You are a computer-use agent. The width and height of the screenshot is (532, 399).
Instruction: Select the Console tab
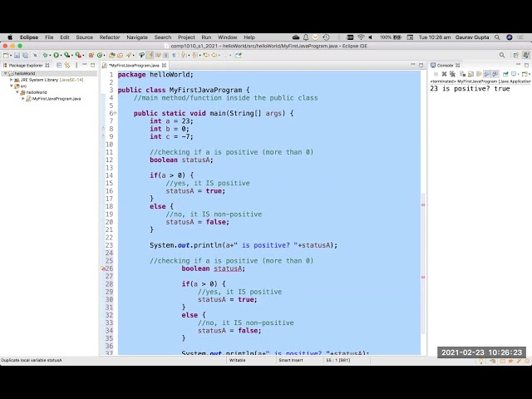pyautogui.click(x=445, y=65)
